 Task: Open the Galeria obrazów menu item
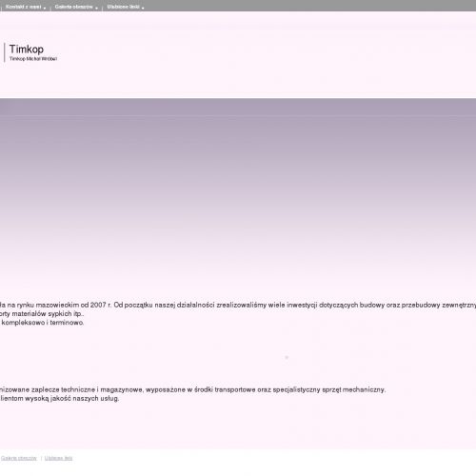pyautogui.click(x=73, y=7)
